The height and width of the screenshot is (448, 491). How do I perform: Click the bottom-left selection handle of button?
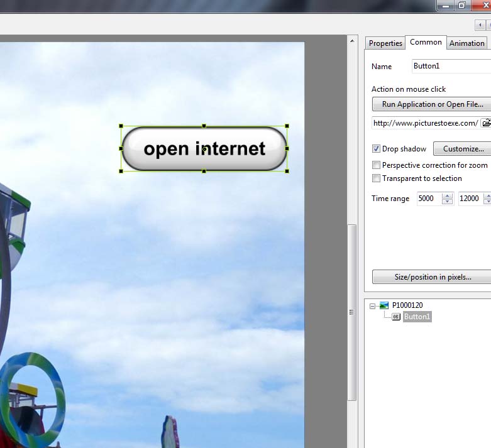point(121,171)
